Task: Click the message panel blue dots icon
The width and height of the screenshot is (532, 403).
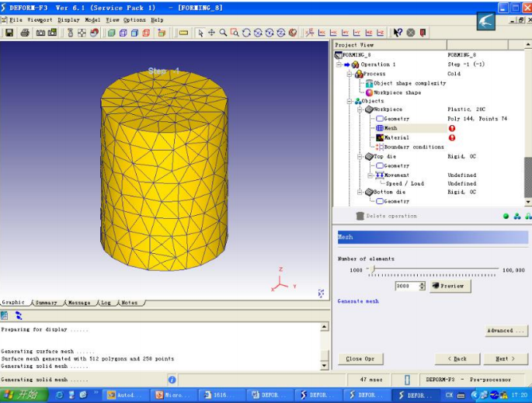Action: point(19,316)
